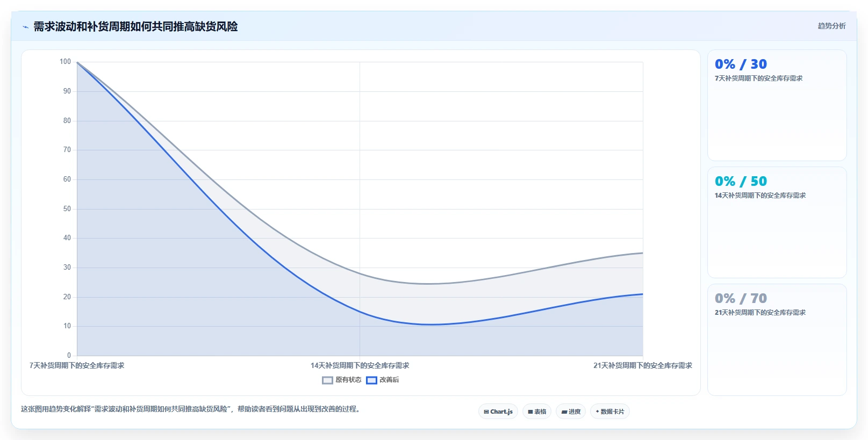The height and width of the screenshot is (440, 868).
Task: Click the blue 改善后 legend swatch
Action: click(x=371, y=380)
